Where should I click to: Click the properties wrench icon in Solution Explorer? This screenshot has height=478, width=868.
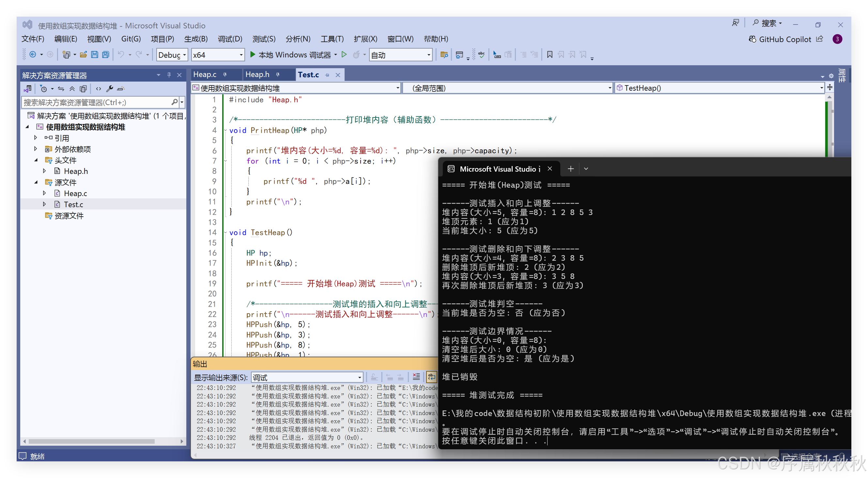tap(110, 88)
